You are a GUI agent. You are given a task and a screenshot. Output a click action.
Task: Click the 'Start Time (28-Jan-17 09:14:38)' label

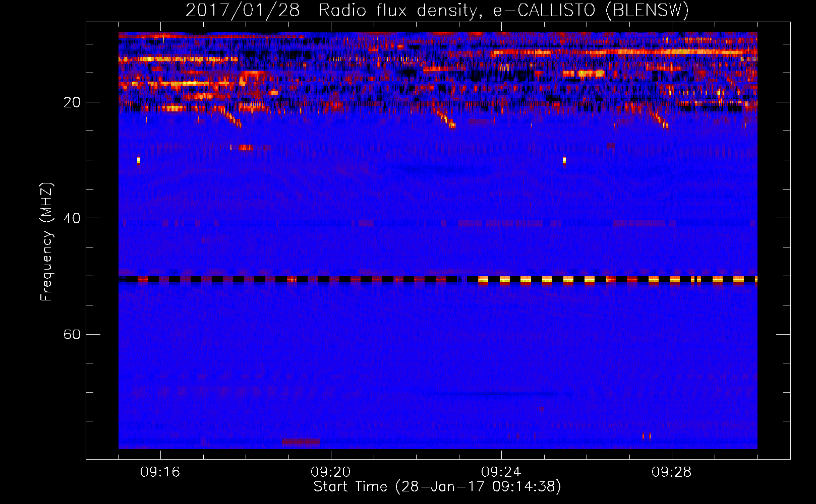(x=437, y=487)
